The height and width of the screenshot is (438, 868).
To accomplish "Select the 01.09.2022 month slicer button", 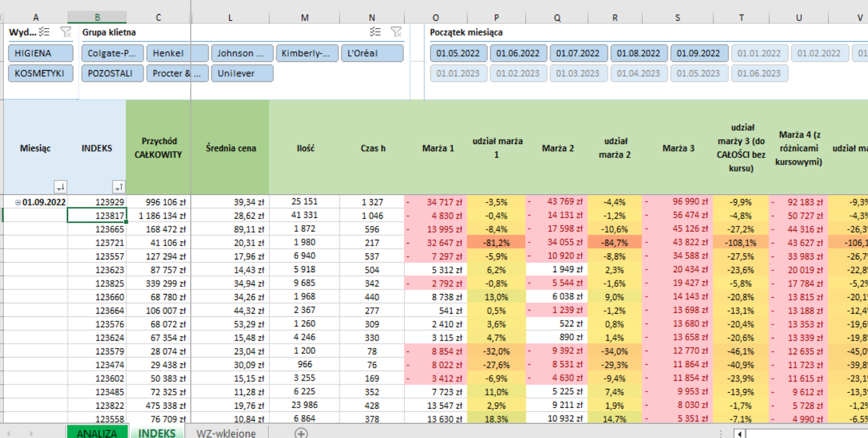I will 698,54.
